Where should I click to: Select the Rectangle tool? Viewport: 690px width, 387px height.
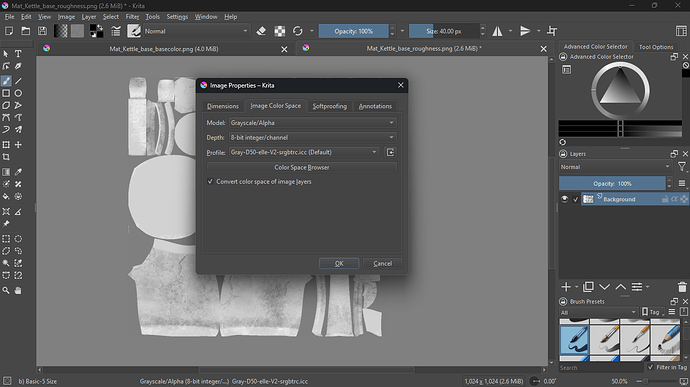[6, 93]
